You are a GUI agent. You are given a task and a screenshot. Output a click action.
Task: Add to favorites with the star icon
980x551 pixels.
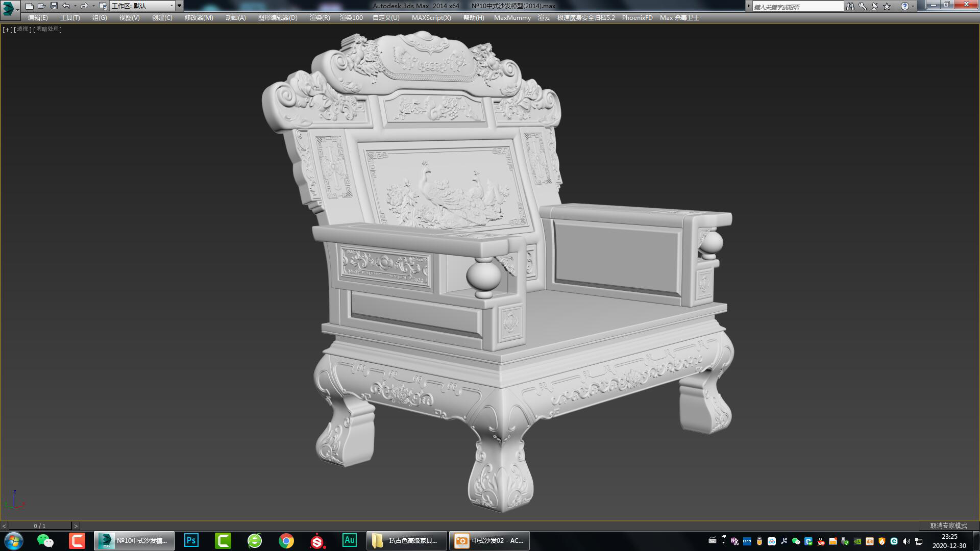[x=887, y=6]
